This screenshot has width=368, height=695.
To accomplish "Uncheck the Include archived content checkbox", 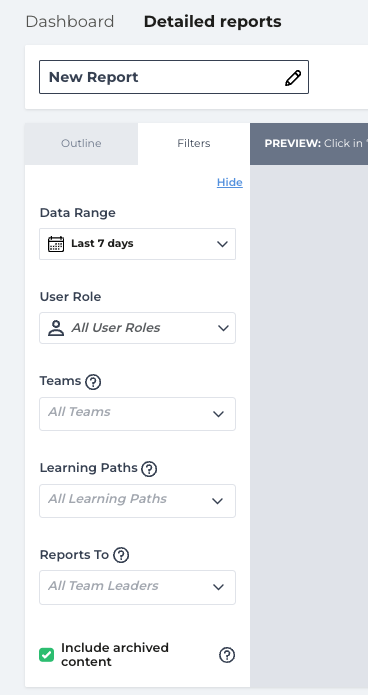I will pyautogui.click(x=47, y=655).
